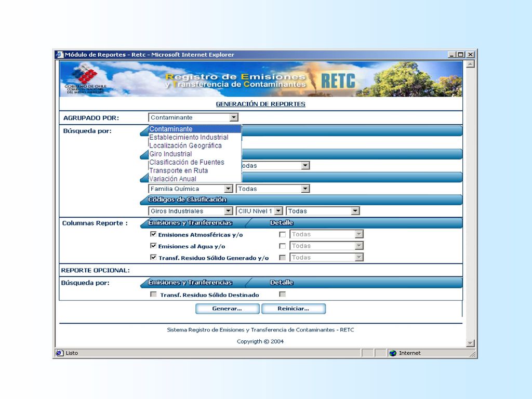Viewport: 532px width, 399px height.
Task: Click the Generar... button
Action: 228,309
